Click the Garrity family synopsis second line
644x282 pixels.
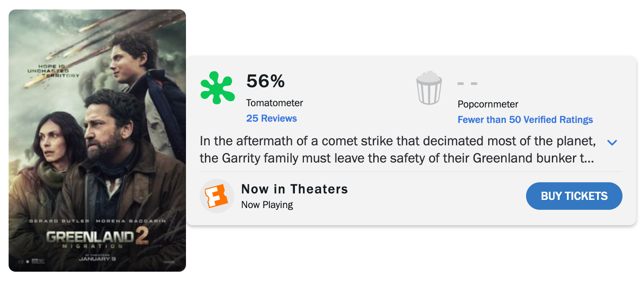pyautogui.click(x=396, y=158)
